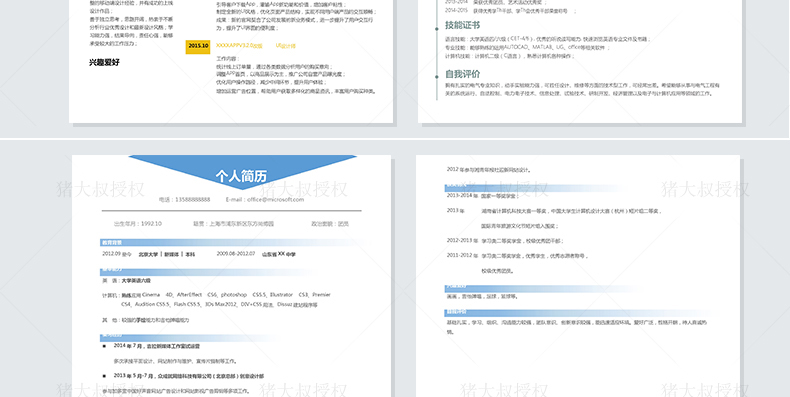
Task: Click the "计算机技能：计算机二级" line
Action: pyautogui.click(x=509, y=56)
